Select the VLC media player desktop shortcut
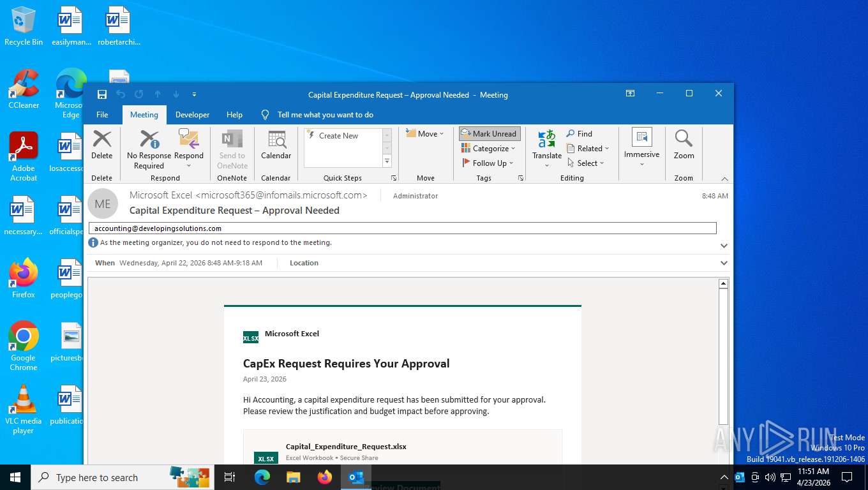This screenshot has width=868, height=490. (24, 410)
